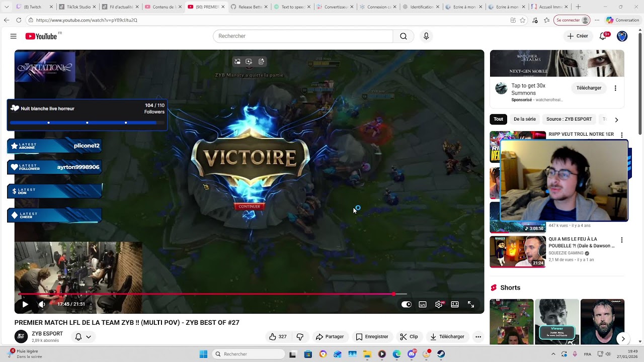Click inside the YouTube Rechercher field
644x362 pixels.
[303, 36]
